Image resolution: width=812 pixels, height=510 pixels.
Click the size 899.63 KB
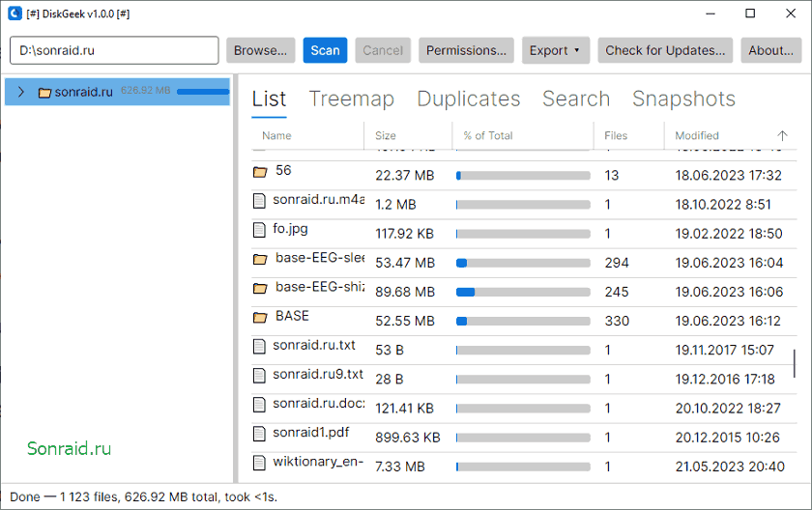408,438
